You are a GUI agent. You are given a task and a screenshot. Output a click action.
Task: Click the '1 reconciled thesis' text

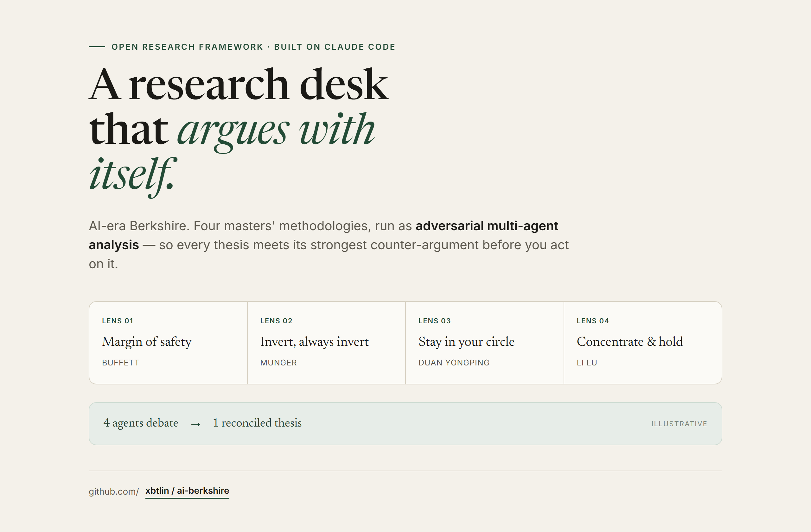coord(257,423)
